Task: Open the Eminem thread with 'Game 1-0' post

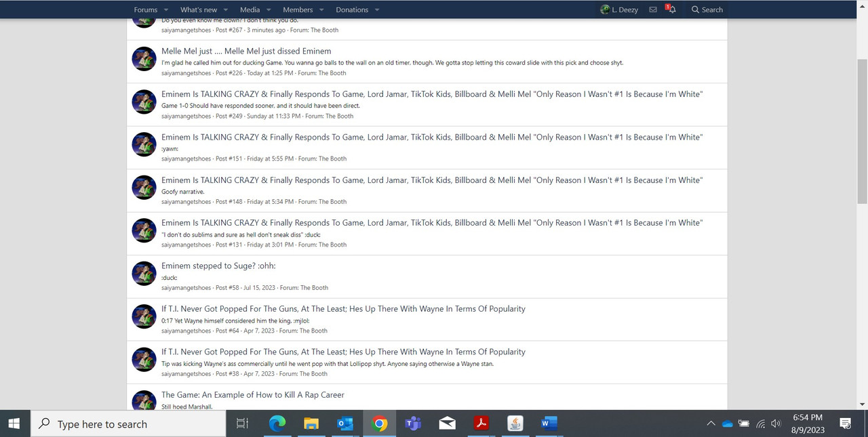Action: (x=432, y=94)
